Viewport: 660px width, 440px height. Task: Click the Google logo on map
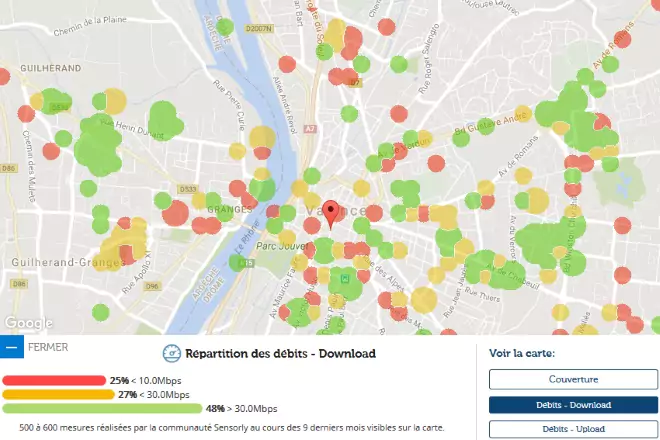[x=27, y=323]
